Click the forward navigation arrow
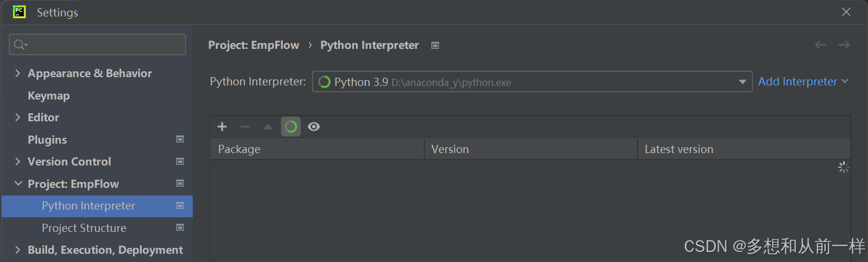Screen dimensions: 868x262 coord(844,45)
